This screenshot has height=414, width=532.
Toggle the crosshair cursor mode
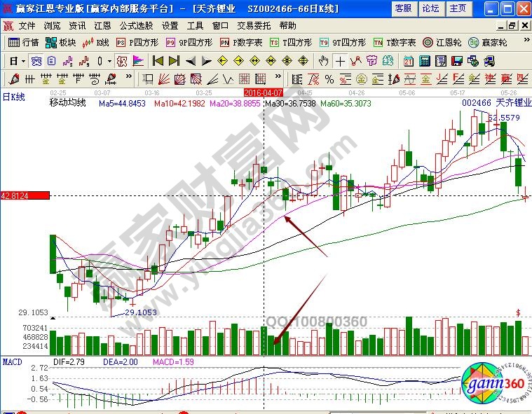pos(339,60)
